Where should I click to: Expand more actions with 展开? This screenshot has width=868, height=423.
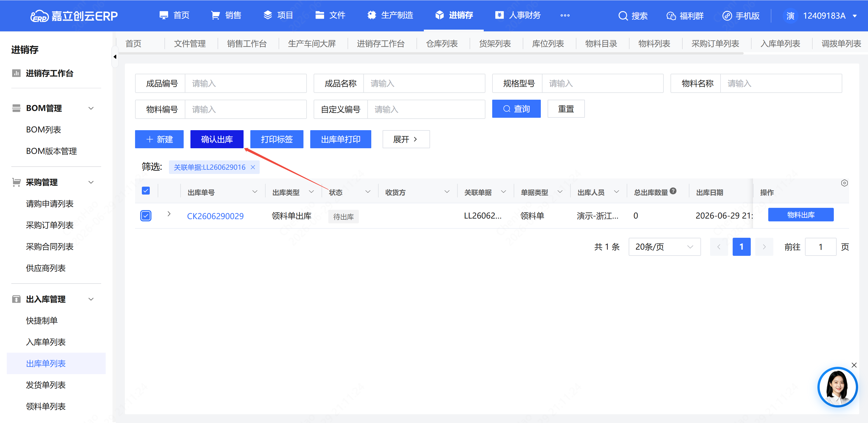406,139
